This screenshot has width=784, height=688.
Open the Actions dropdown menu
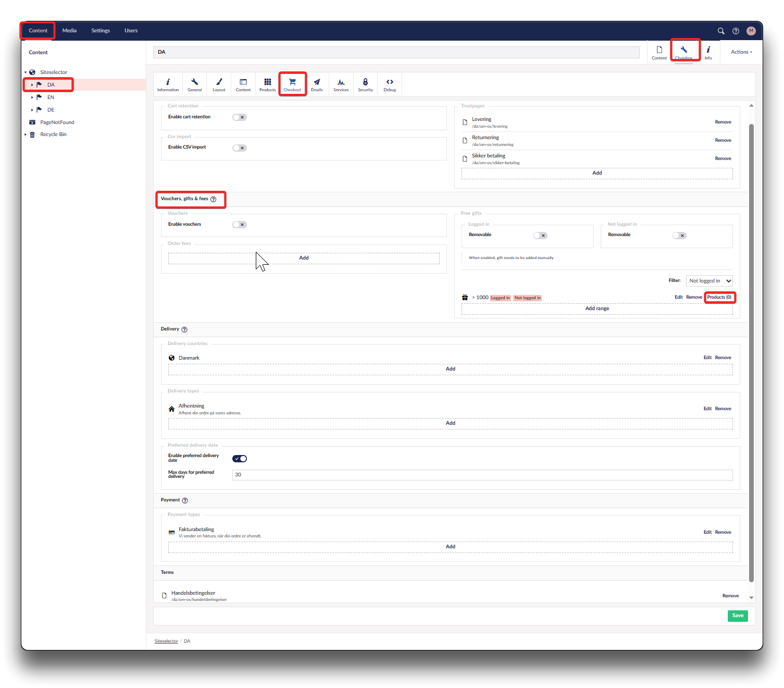coord(741,52)
